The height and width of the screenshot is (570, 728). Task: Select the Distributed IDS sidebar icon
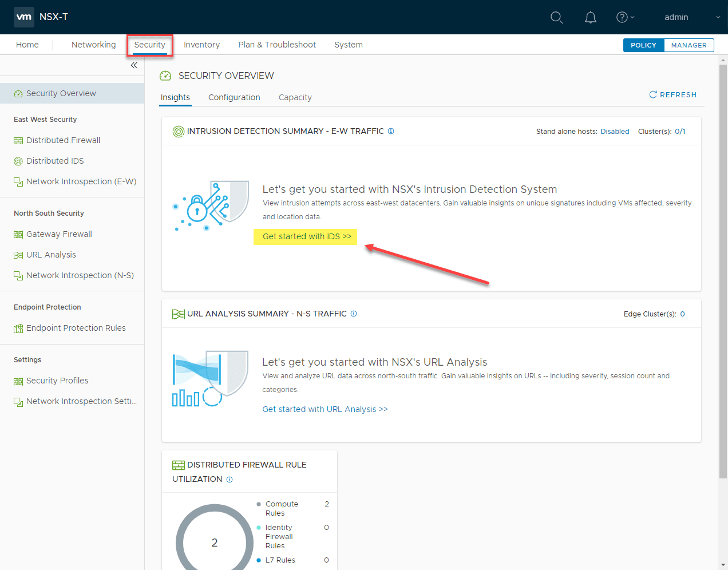click(x=19, y=160)
